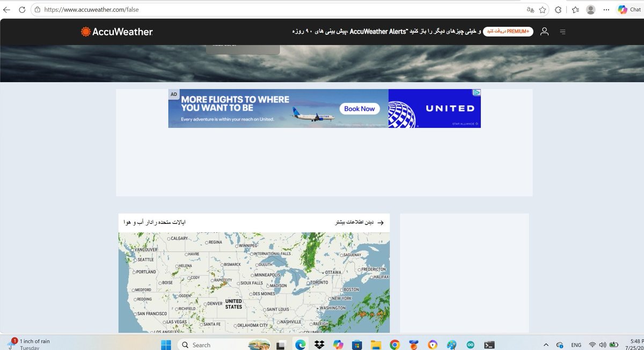Open the Windows Start menu
This screenshot has width=644, height=350.
(x=165, y=344)
